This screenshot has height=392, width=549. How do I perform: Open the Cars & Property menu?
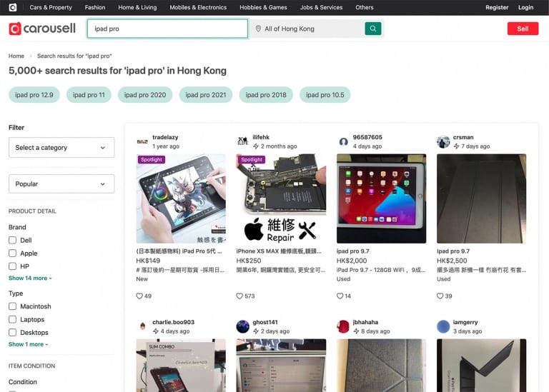click(x=51, y=7)
